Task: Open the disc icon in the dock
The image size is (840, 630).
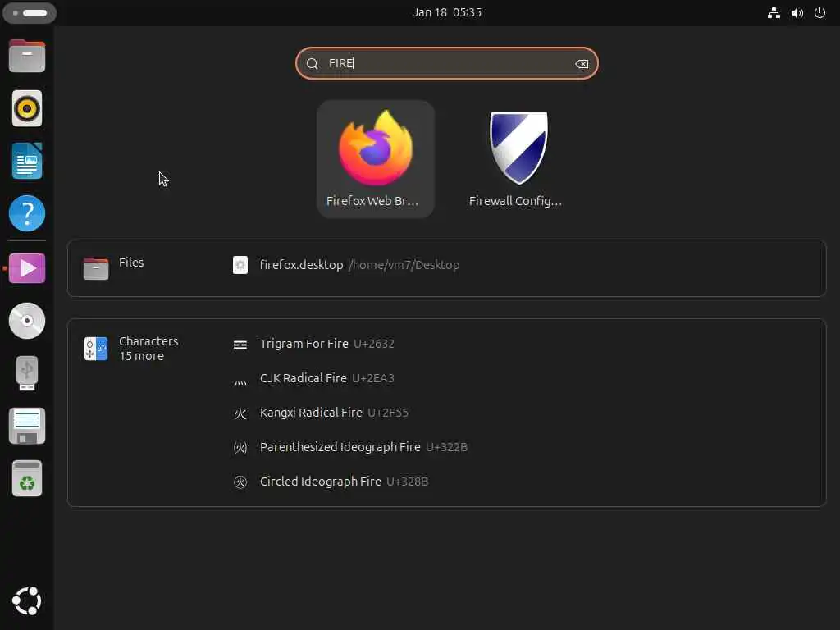Action: pyautogui.click(x=27, y=321)
